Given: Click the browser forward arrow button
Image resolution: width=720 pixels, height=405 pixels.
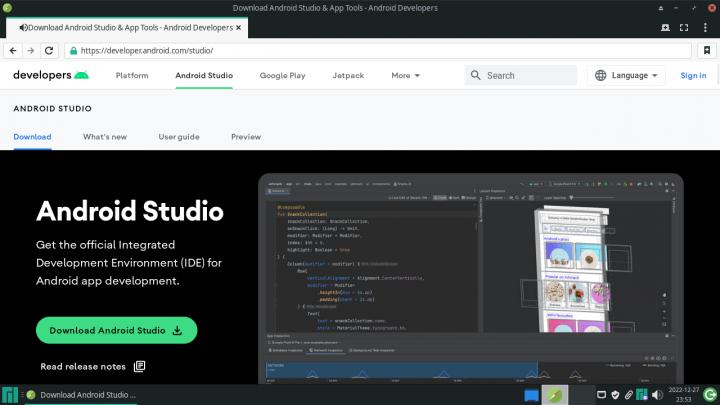Looking at the screenshot, I should 30,50.
